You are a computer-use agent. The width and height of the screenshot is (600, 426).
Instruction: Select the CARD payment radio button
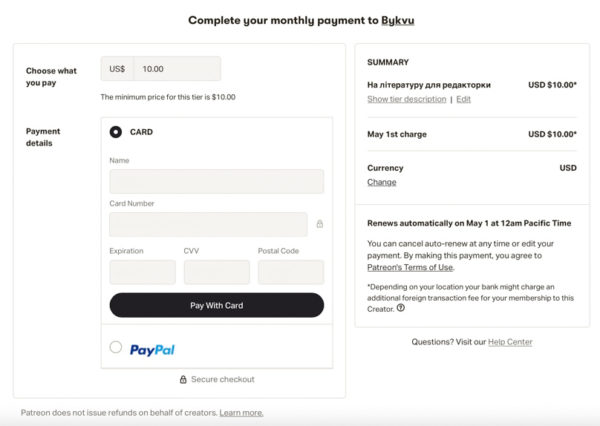[x=116, y=132]
